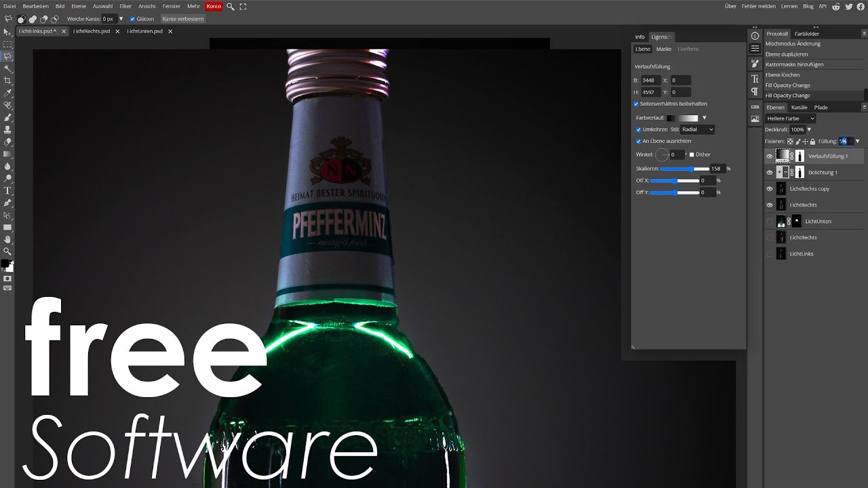Enable the Dither checkbox
868x488 pixels.
pyautogui.click(x=692, y=155)
